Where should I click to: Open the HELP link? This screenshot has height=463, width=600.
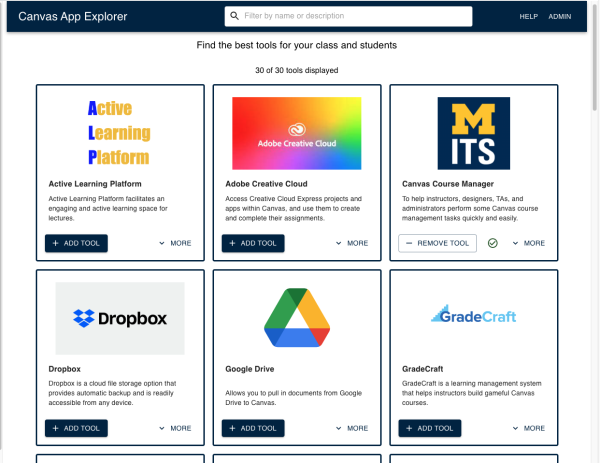(x=528, y=16)
